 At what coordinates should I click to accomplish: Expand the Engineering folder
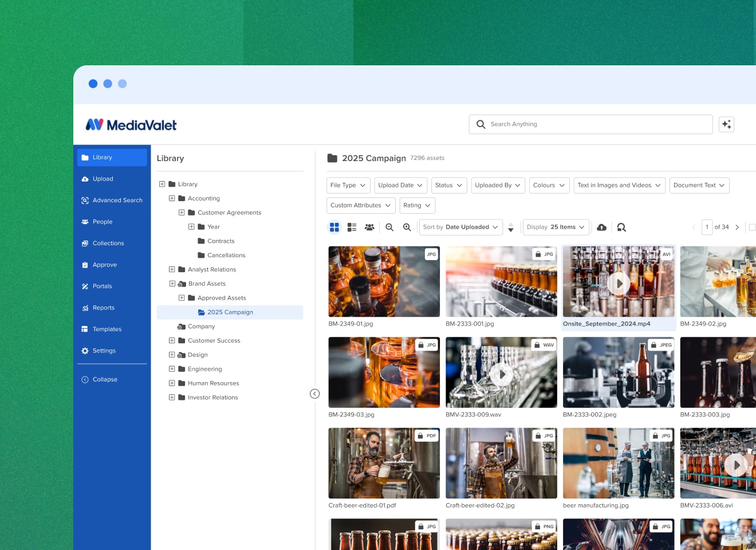pyautogui.click(x=172, y=369)
